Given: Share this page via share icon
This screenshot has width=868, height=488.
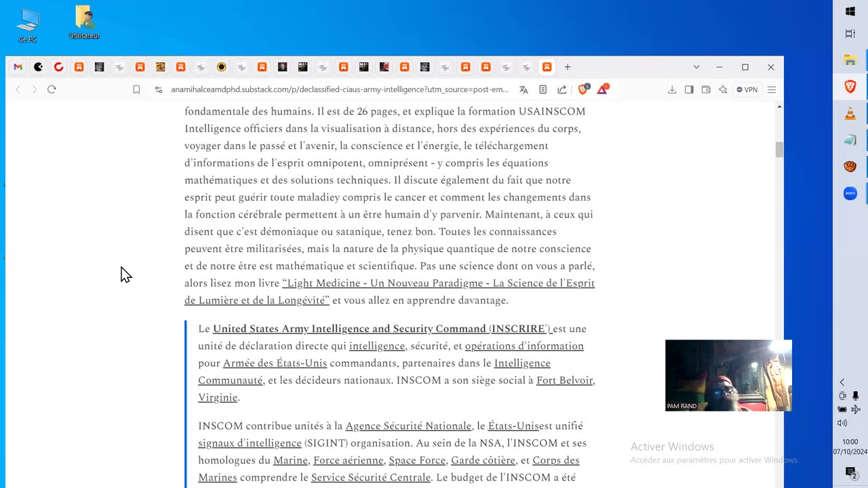Looking at the screenshot, I should pos(562,89).
